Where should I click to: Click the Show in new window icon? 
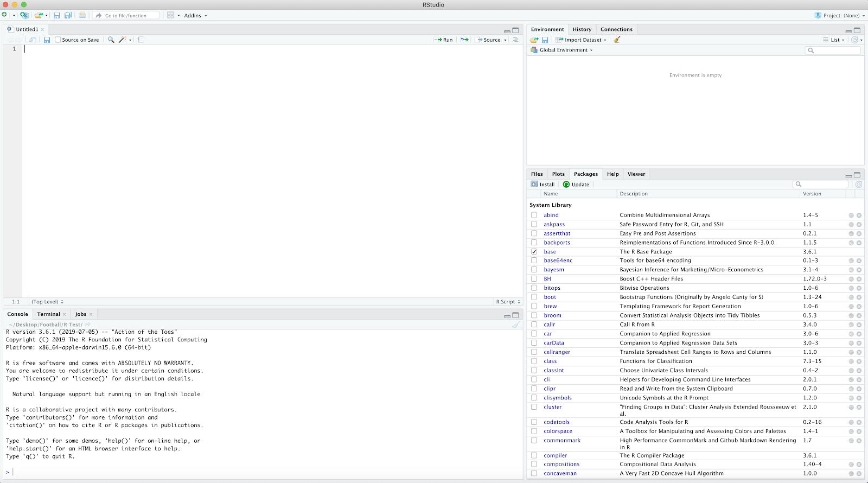click(33, 40)
